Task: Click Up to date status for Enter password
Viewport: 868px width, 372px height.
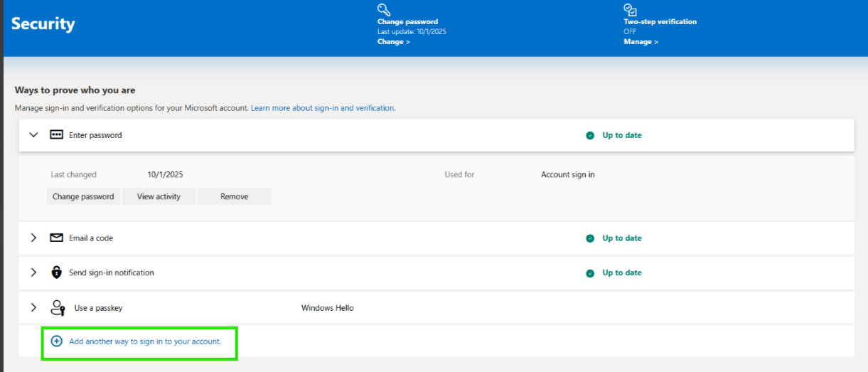Action: tap(621, 135)
